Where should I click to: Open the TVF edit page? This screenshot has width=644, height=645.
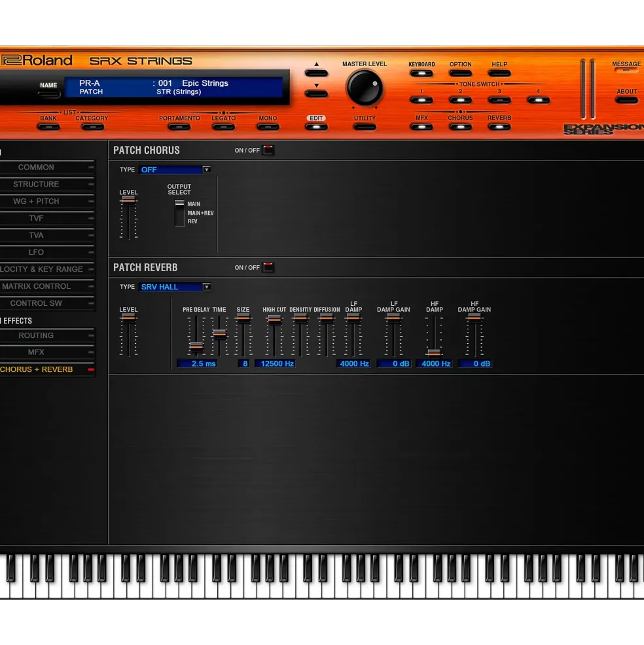[47, 219]
